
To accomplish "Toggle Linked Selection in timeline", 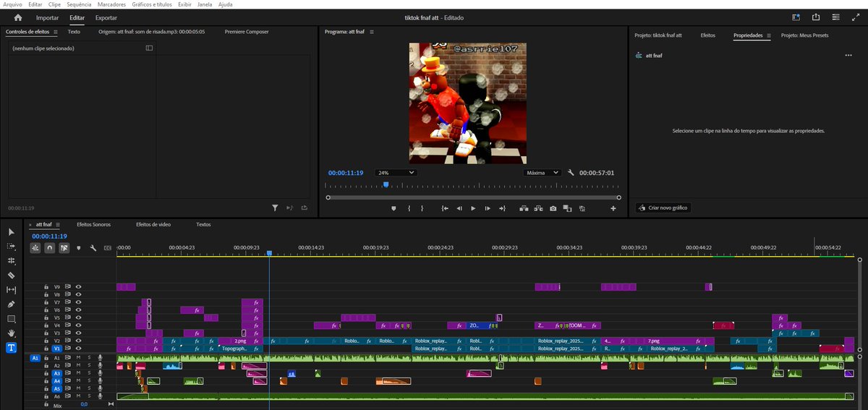I will click(x=64, y=247).
